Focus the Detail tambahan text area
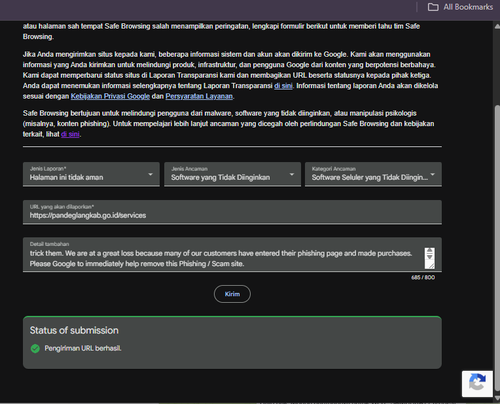 click(x=232, y=255)
